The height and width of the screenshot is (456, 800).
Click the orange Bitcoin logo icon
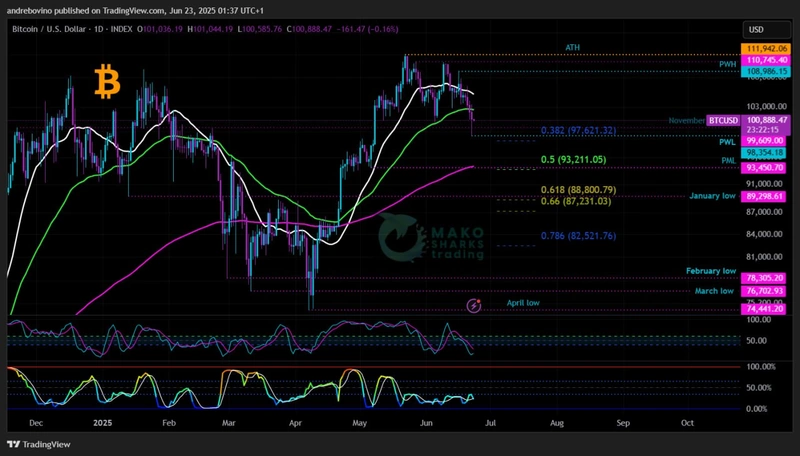tap(106, 82)
